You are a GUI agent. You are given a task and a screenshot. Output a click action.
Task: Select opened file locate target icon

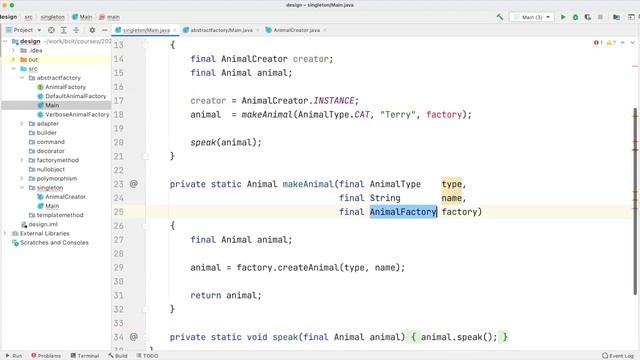[51, 30]
